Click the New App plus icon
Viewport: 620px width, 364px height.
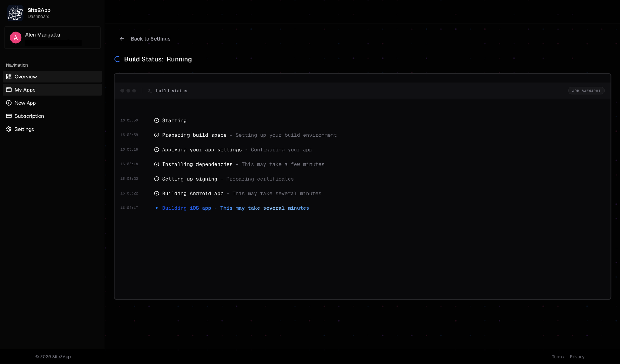[8, 103]
